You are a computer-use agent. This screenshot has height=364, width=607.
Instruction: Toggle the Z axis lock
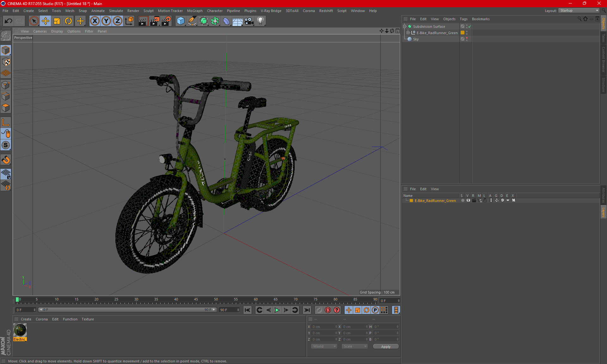click(118, 21)
